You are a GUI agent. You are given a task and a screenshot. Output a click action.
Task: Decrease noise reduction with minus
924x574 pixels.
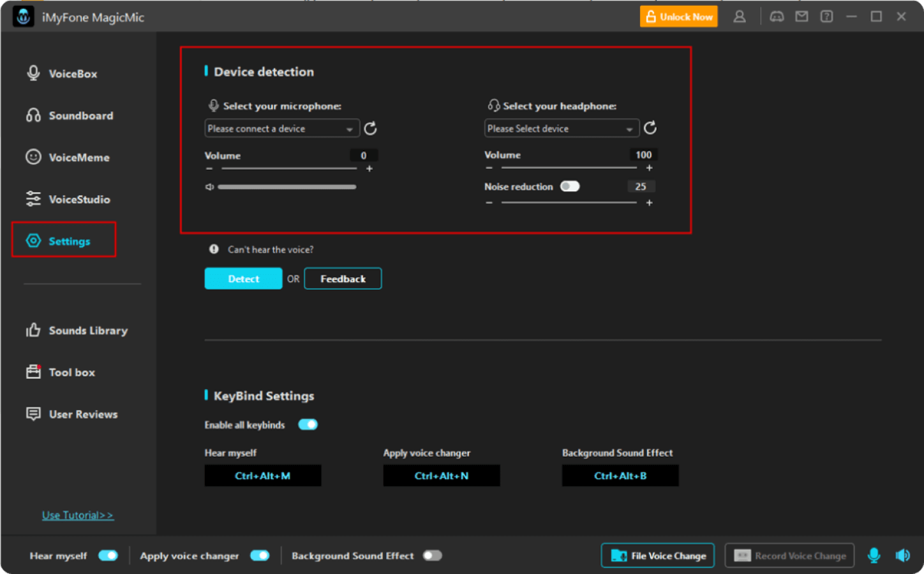click(x=489, y=202)
